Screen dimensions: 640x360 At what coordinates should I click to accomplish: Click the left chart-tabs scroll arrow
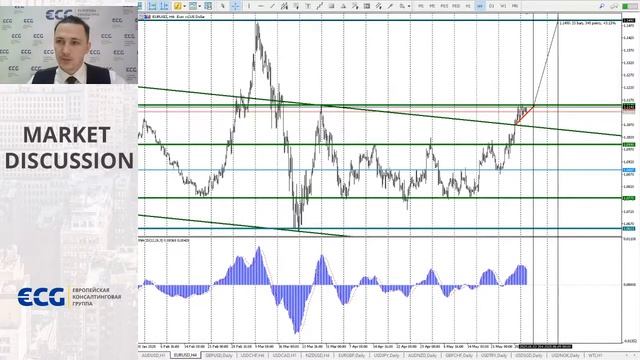click(x=628, y=356)
